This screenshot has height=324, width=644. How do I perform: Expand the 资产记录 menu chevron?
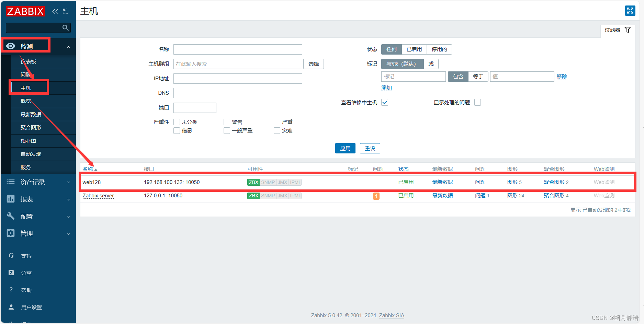(68, 182)
